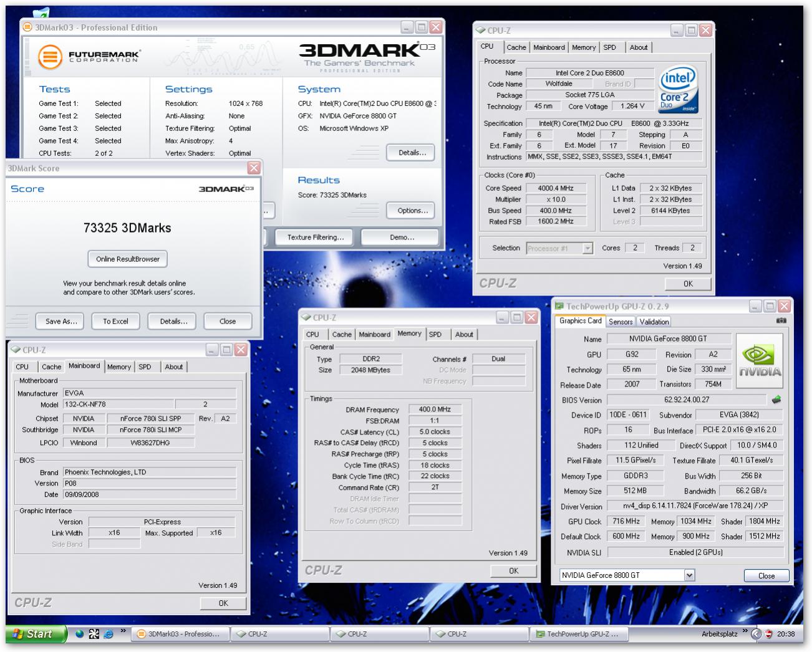This screenshot has width=812, height=652.
Task: Click OK in CPU-Z Mainboard window
Action: pos(223,603)
